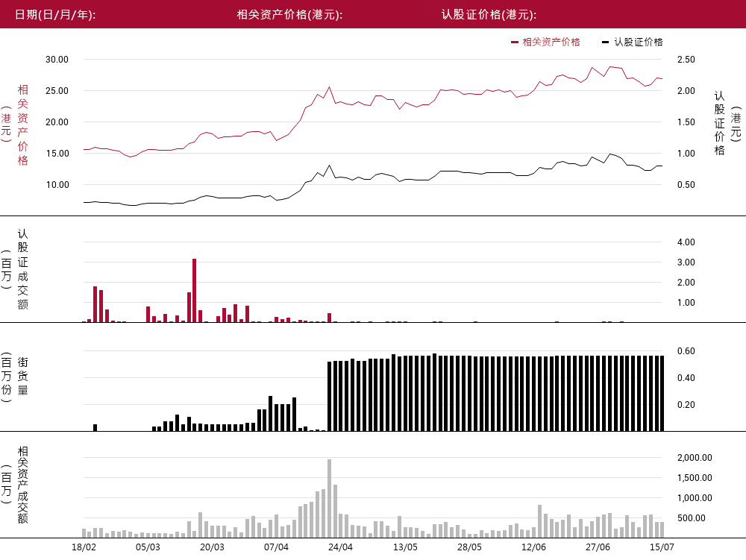746x560 pixels.
Task: Click the 4.00 warrant turnover axis value
Action: coord(686,242)
